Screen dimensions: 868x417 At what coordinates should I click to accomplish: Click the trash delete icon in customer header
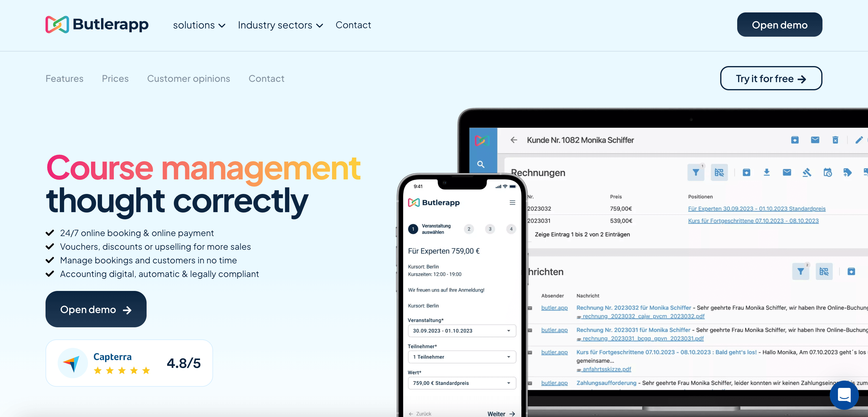click(835, 140)
